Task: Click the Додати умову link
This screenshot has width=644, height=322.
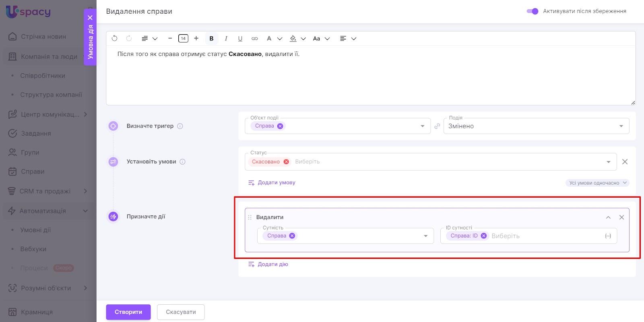Action: point(276,183)
